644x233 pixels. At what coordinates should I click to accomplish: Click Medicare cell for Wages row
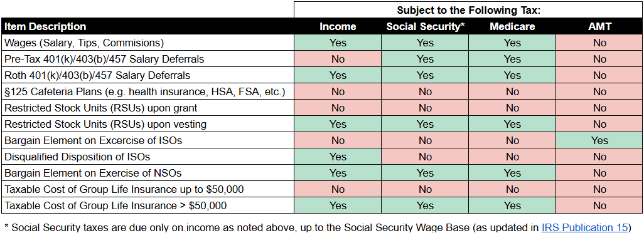[x=512, y=43]
